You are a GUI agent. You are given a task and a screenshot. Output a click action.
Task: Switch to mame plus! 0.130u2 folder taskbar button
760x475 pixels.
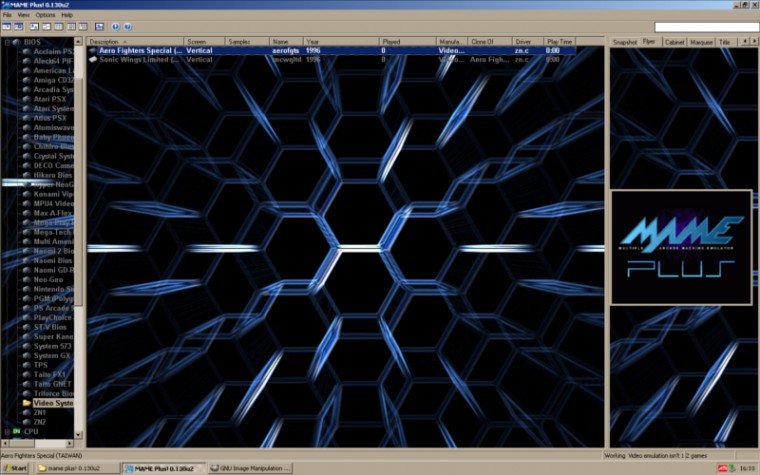77,468
